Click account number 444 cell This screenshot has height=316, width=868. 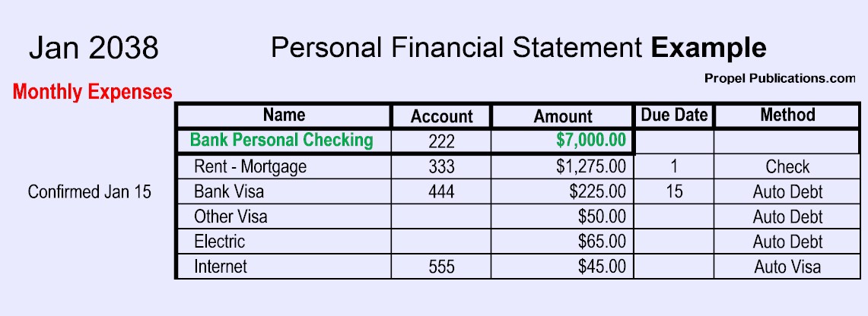pos(441,191)
